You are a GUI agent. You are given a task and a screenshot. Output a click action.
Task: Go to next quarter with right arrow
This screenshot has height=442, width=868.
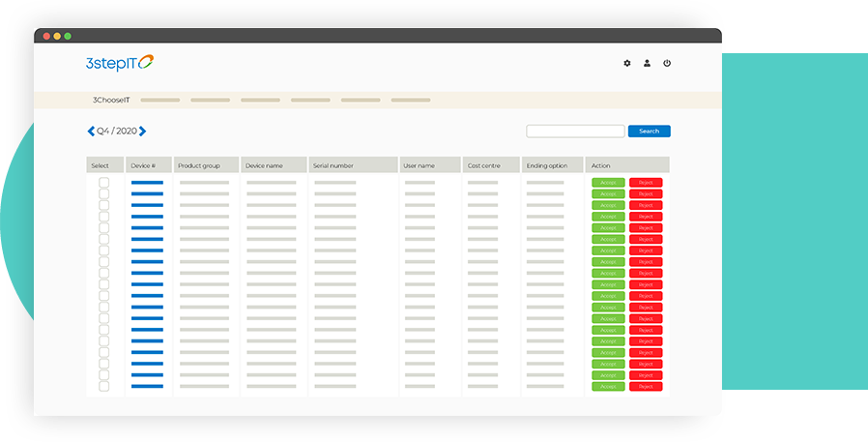pos(143,132)
